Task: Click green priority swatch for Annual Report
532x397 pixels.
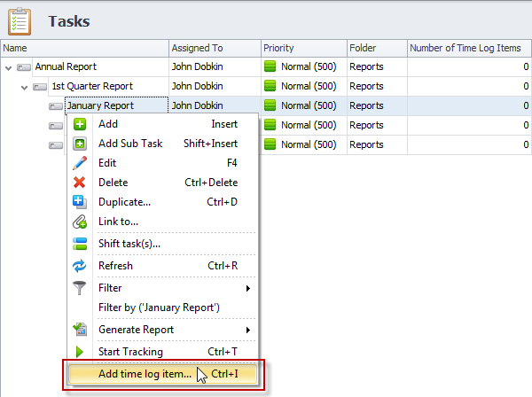Action: click(270, 66)
